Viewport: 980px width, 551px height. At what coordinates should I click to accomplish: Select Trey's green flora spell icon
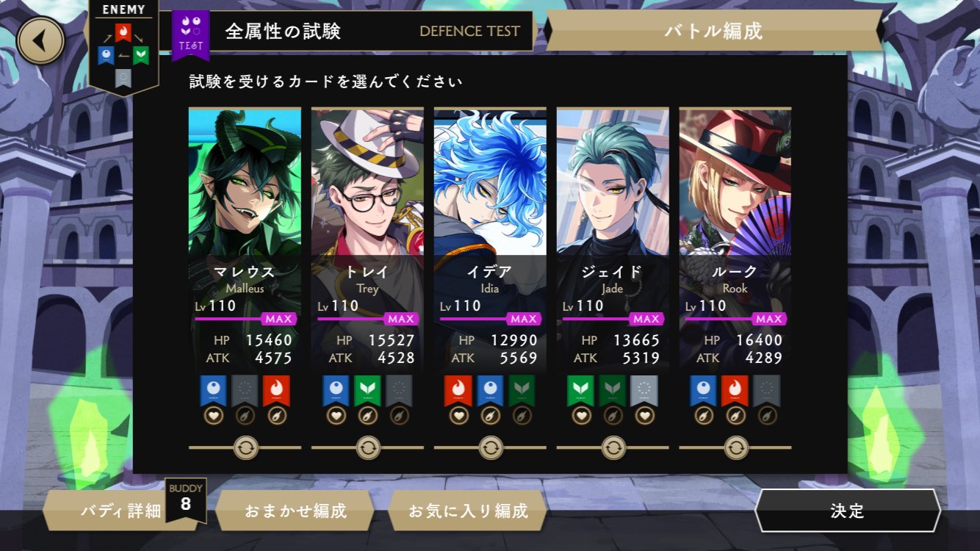(x=367, y=390)
